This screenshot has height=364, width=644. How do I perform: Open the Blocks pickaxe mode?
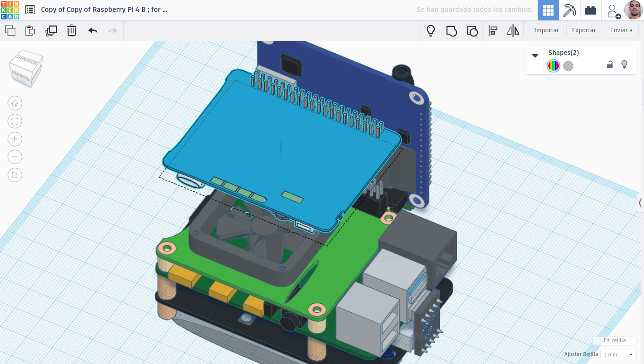coord(569,10)
